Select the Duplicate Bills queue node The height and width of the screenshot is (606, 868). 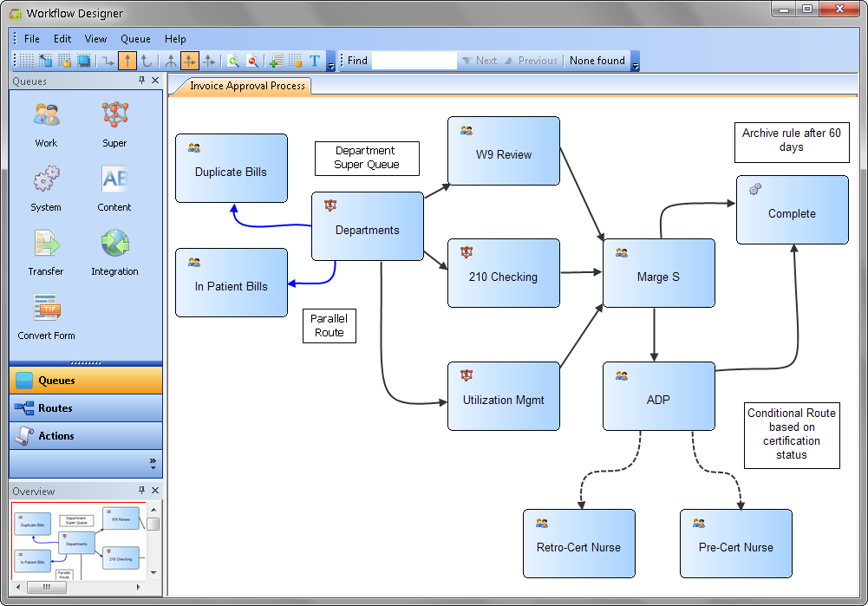coord(232,168)
